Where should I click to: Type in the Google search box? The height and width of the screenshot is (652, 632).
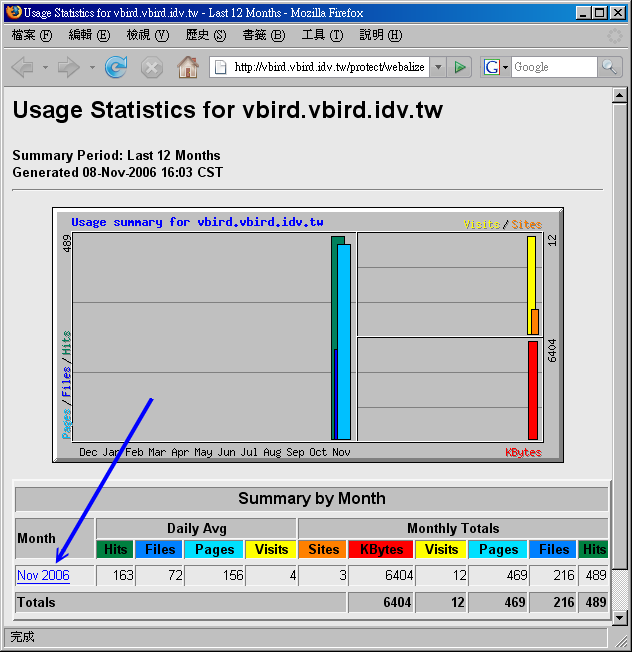point(553,67)
